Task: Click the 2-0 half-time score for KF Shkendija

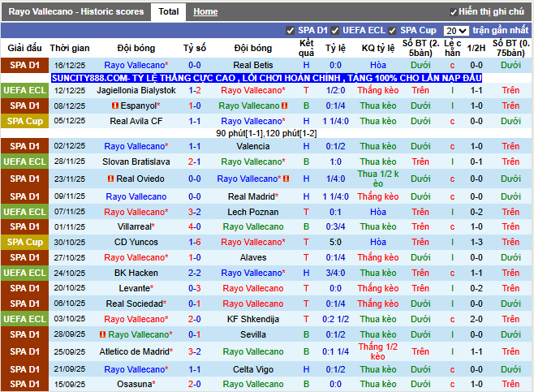Action: [x=476, y=319]
